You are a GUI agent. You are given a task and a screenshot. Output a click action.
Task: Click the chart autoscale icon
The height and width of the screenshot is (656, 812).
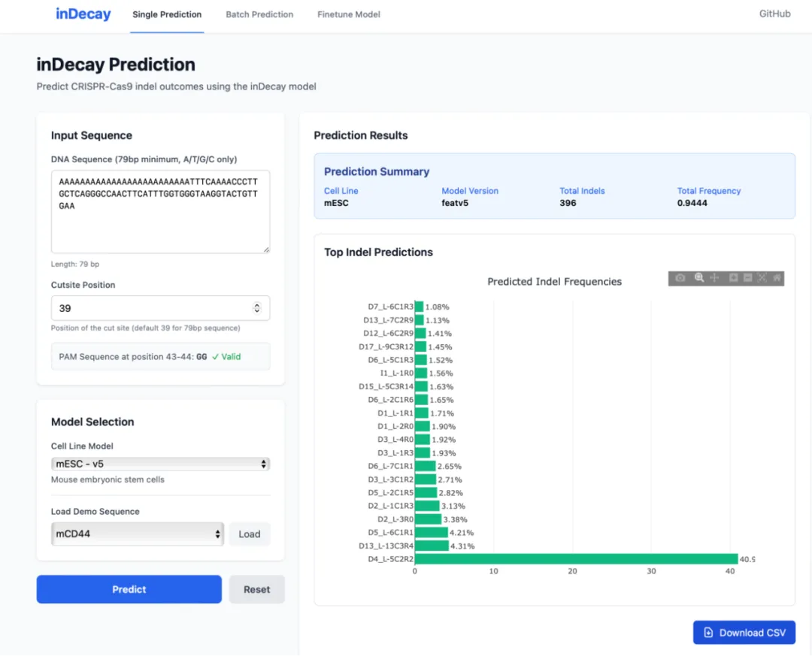click(x=762, y=278)
